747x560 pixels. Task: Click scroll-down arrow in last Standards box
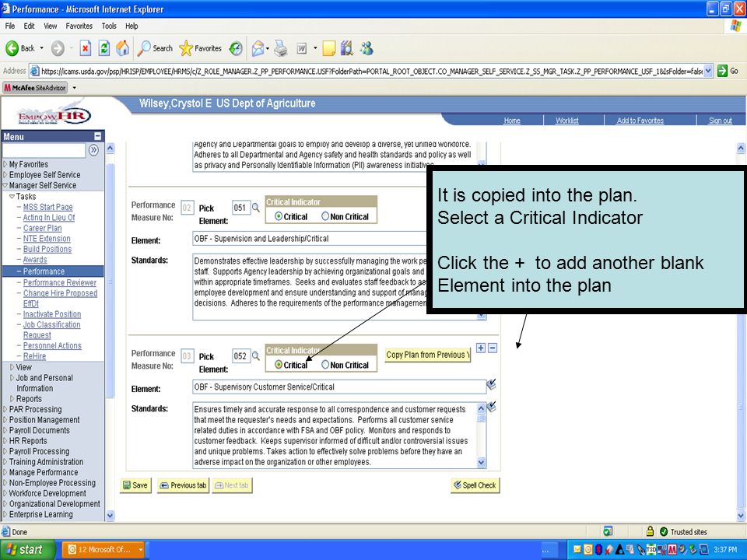point(481,462)
